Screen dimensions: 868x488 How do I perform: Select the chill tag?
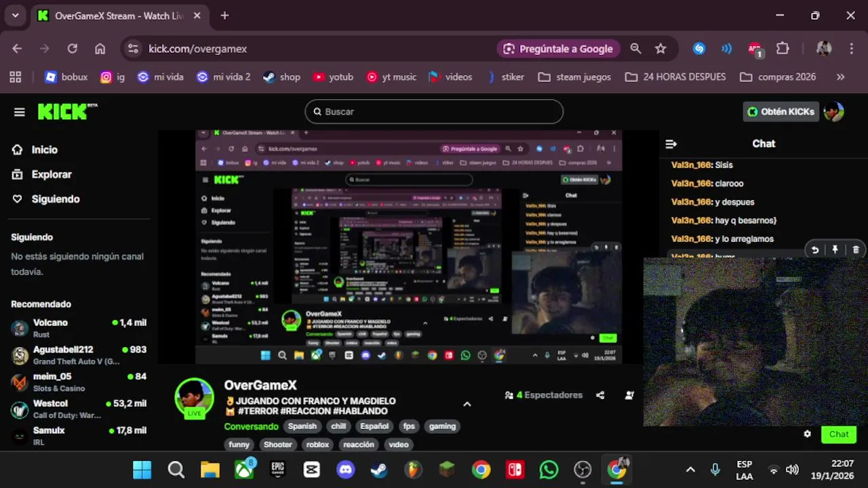coord(338,426)
